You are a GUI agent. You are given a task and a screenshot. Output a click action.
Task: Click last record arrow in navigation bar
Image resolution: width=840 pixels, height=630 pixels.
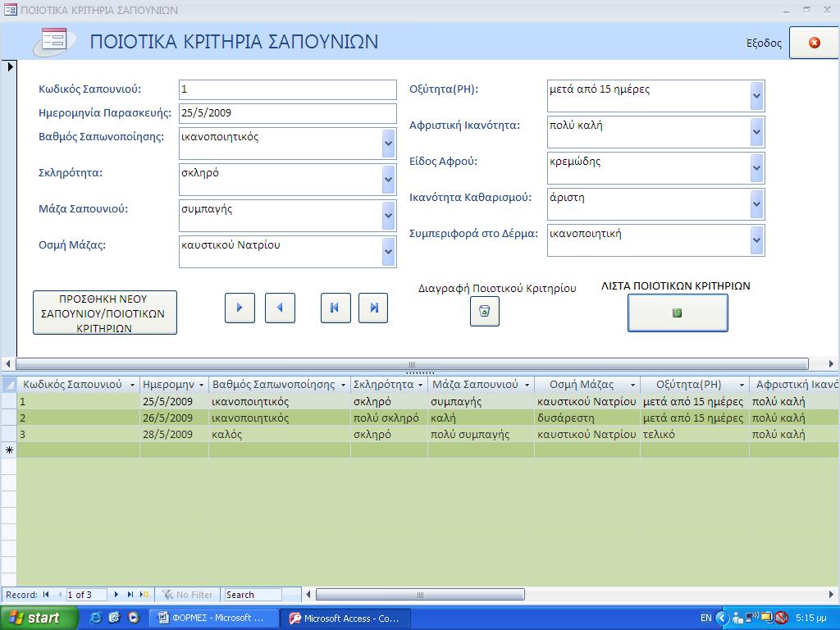coord(130,595)
